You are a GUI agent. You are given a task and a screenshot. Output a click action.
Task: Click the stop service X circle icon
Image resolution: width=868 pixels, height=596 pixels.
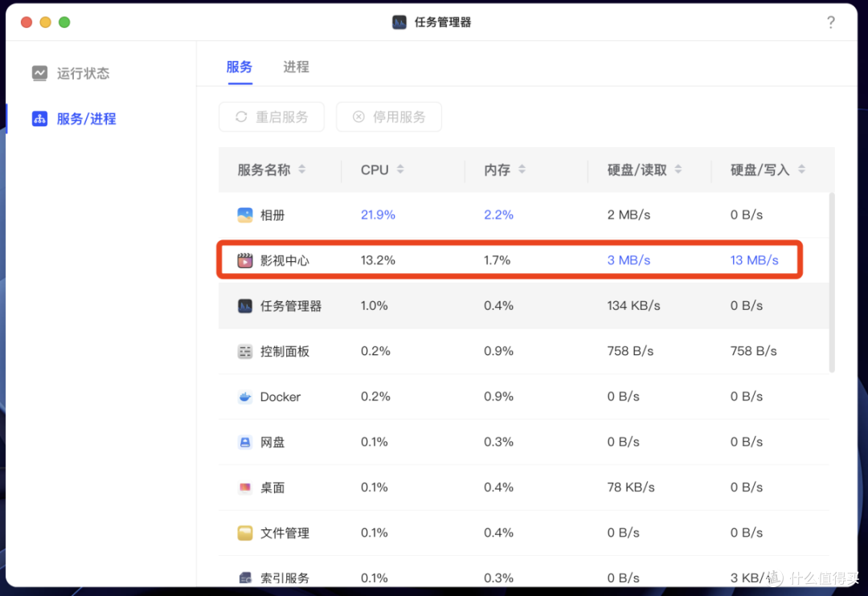coord(358,116)
